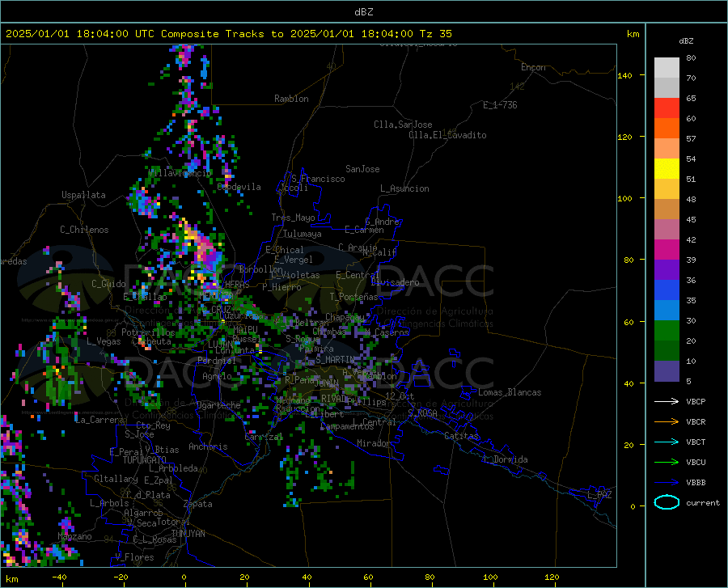728x588 pixels.
Task: Click the green VBCU arrow in legend
Action: [x=667, y=463]
